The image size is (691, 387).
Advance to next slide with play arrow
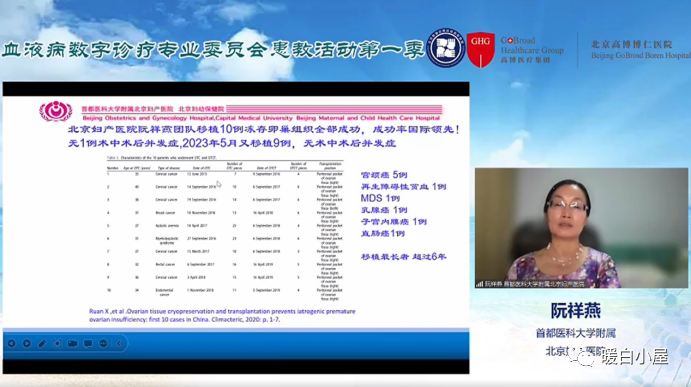point(27,343)
